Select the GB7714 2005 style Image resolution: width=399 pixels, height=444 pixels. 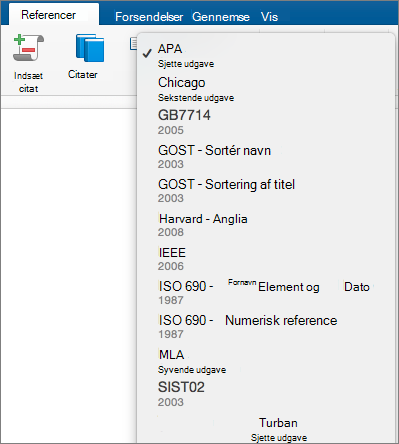click(x=266, y=122)
